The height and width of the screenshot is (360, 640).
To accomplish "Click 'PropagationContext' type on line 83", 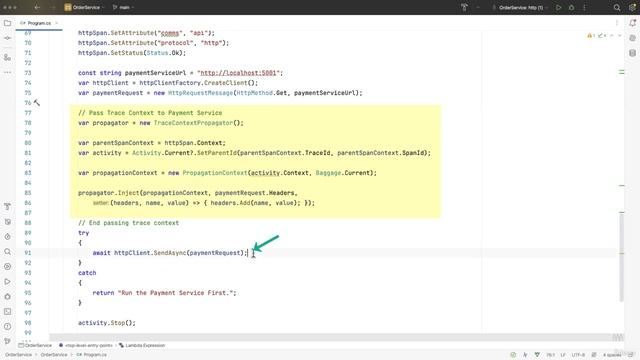I will 215,173.
